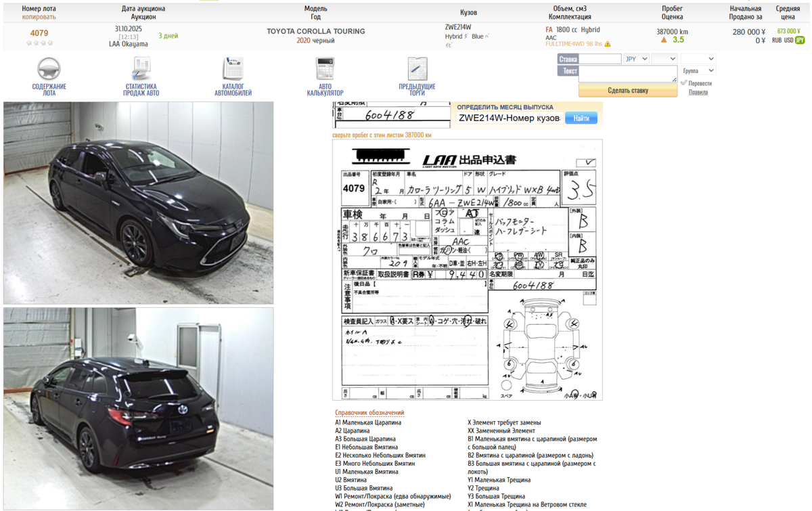Select the JPY currency toggle

800,41
